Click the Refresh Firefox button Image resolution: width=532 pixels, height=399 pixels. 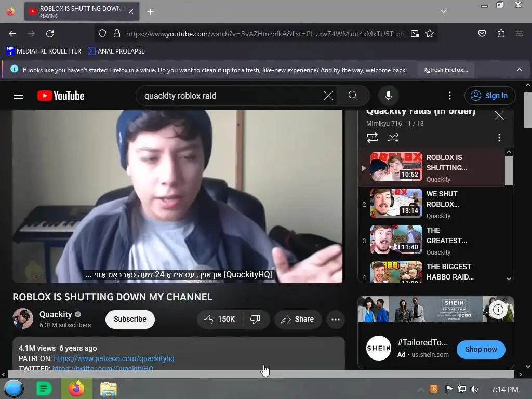(x=445, y=70)
